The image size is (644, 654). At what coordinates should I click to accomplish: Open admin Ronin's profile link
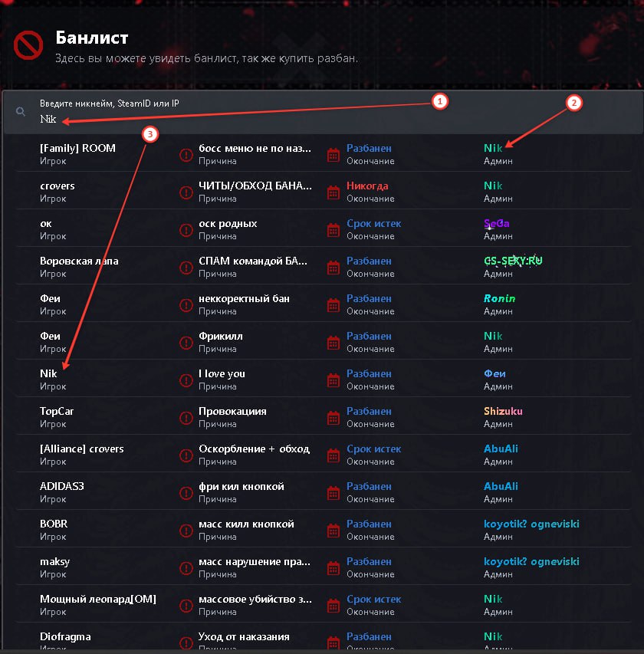click(499, 298)
